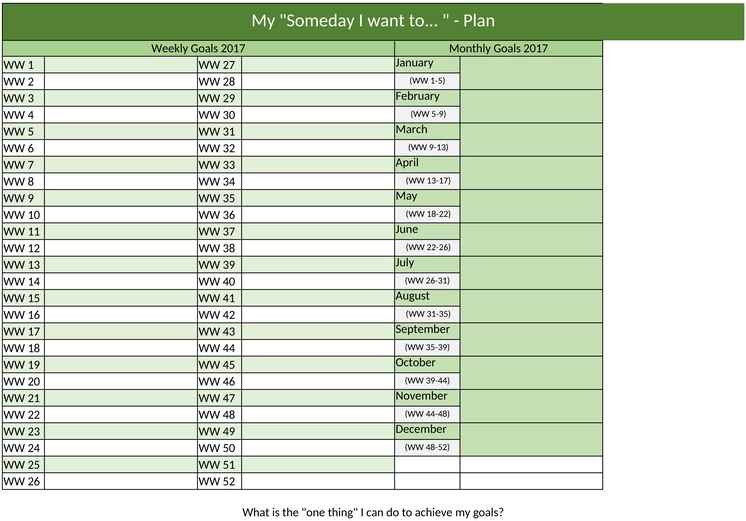Select the WW 13 goal cell
The height and width of the screenshot is (521, 746).
click(x=121, y=265)
